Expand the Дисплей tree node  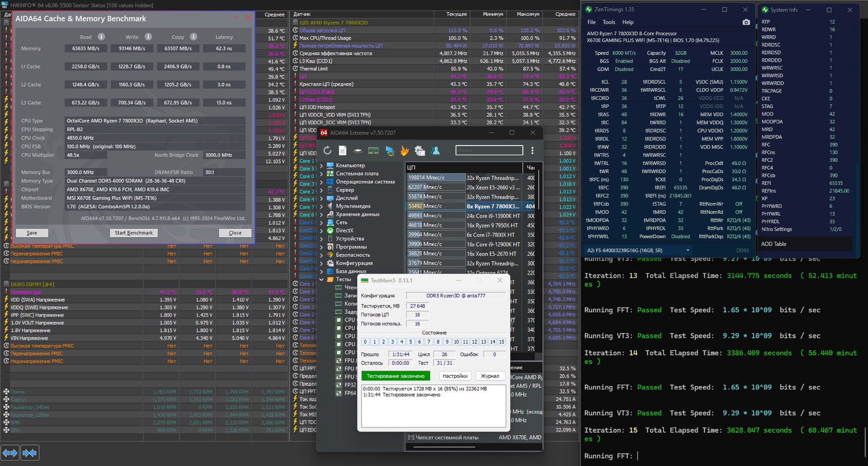click(322, 198)
